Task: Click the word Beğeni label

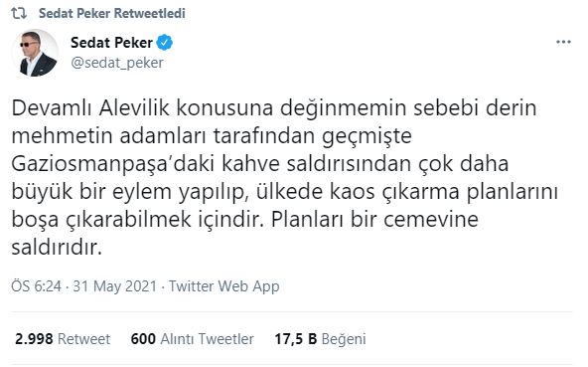Action: (x=344, y=339)
